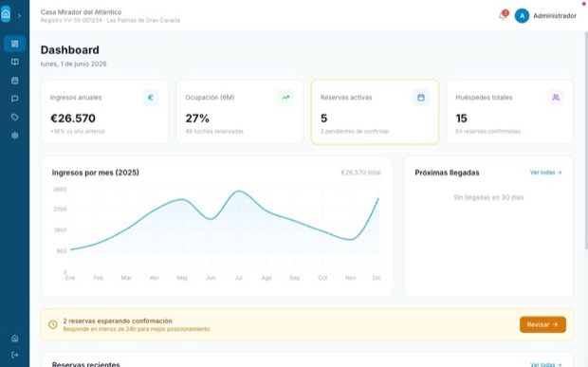Click the Ocupación (6M) card
The height and width of the screenshot is (367, 588).
pyautogui.click(x=240, y=112)
